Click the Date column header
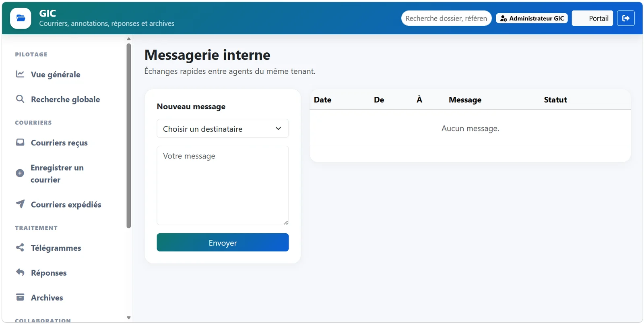This screenshot has width=644, height=324. pyautogui.click(x=322, y=100)
